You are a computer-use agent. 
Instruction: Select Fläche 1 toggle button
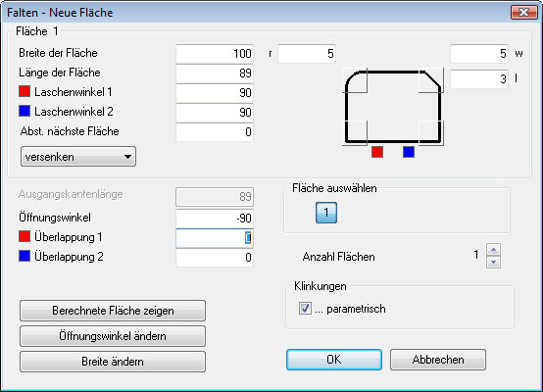(326, 213)
